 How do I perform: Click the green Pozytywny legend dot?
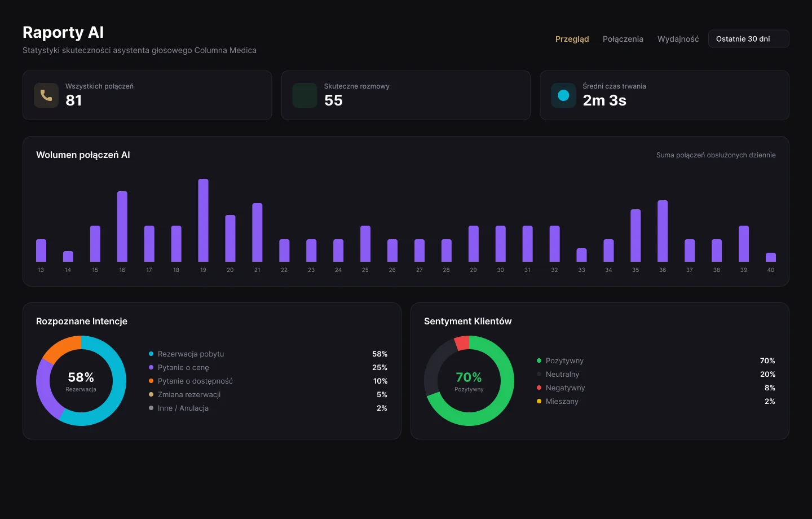click(x=539, y=360)
